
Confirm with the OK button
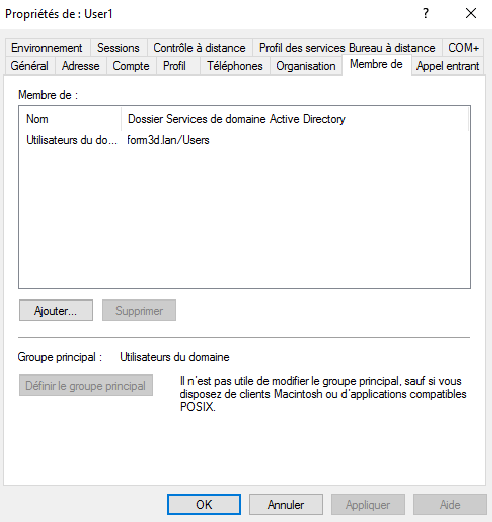click(204, 505)
